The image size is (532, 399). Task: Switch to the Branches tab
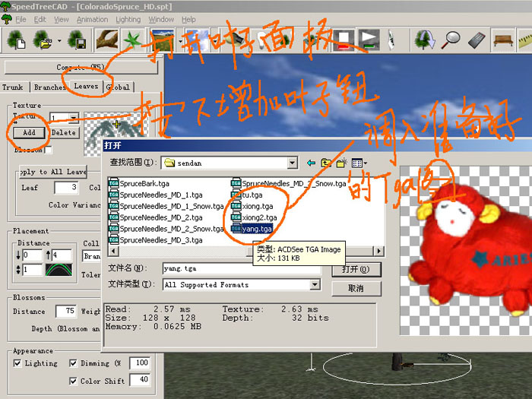click(x=49, y=87)
